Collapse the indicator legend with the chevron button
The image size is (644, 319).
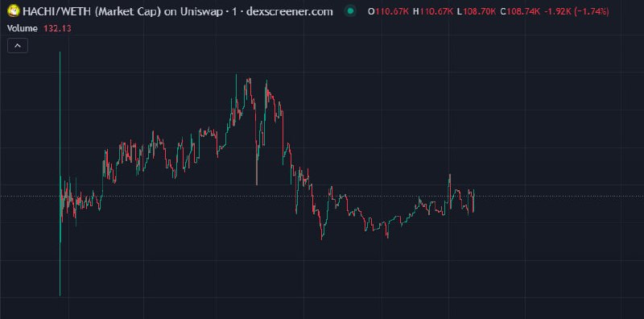[18, 46]
